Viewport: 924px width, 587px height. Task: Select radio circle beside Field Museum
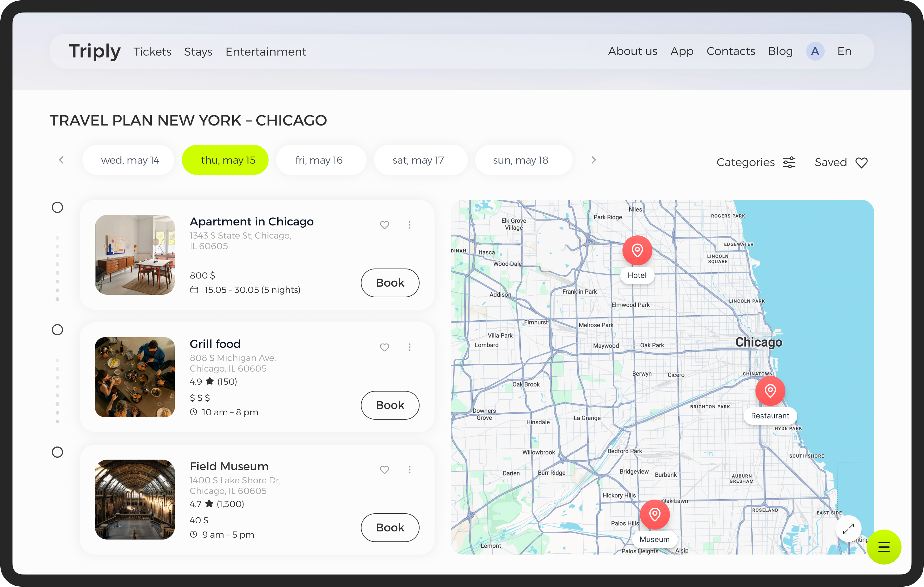[x=57, y=452]
